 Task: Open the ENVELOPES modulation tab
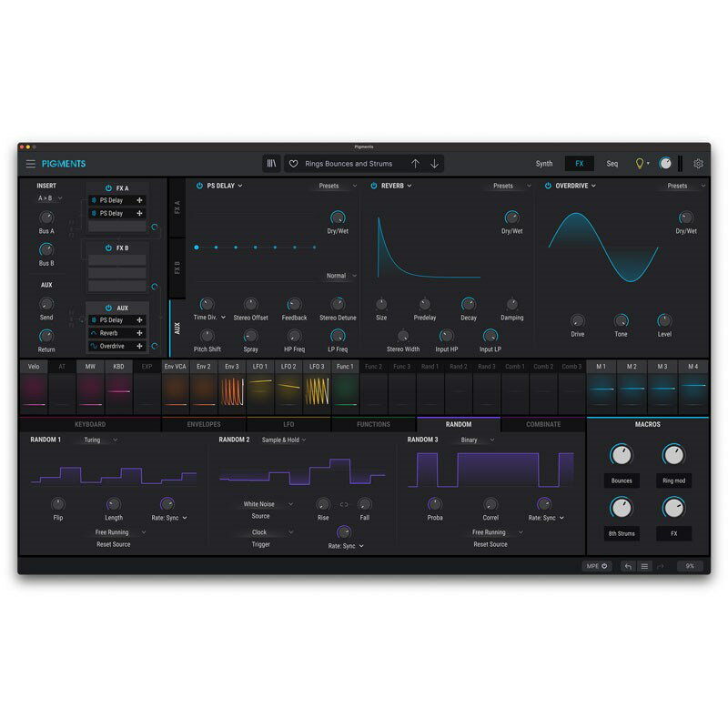(204, 424)
